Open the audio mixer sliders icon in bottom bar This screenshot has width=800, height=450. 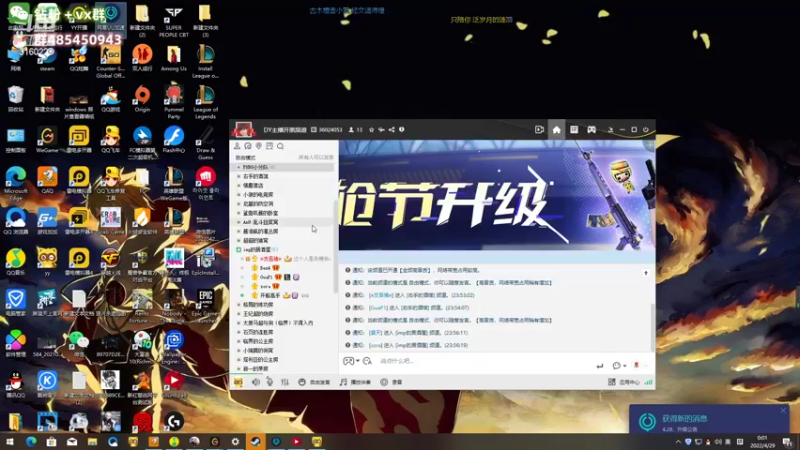click(285, 382)
